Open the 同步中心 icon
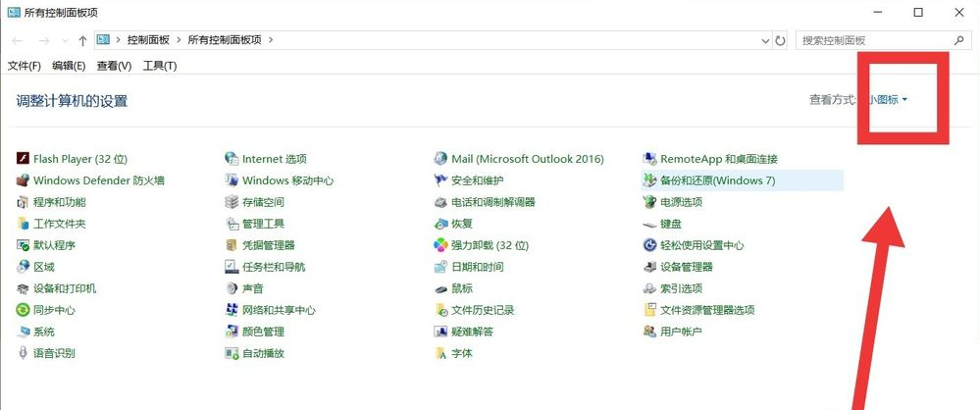The image size is (980, 410). point(24,310)
